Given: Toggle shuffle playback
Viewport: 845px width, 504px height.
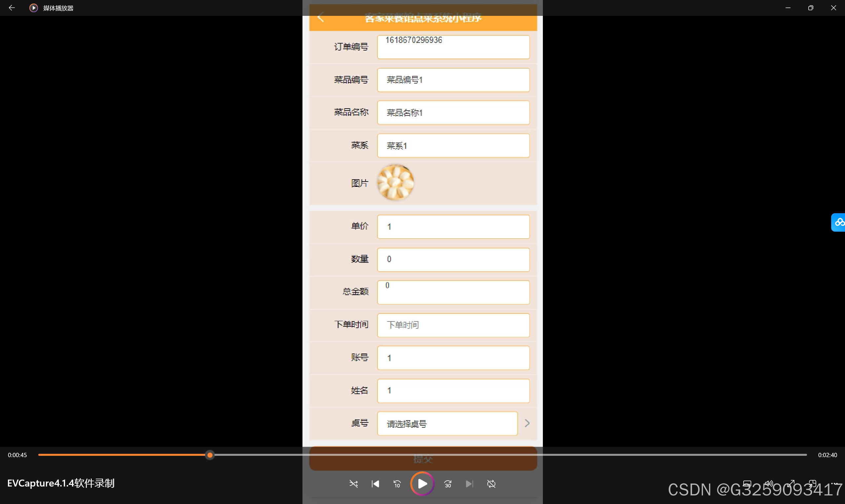Looking at the screenshot, I should [x=354, y=484].
